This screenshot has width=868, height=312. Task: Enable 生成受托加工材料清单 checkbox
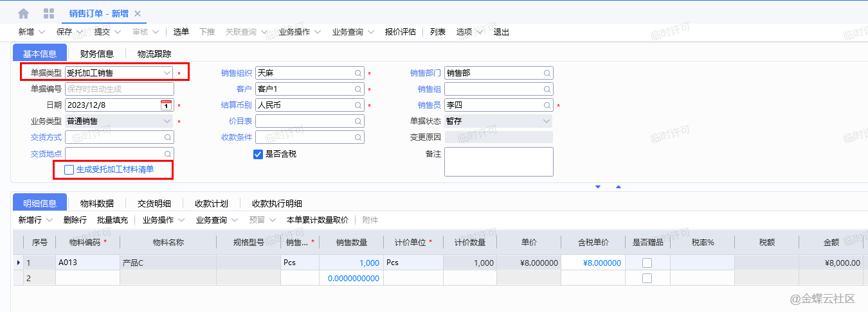coord(69,169)
